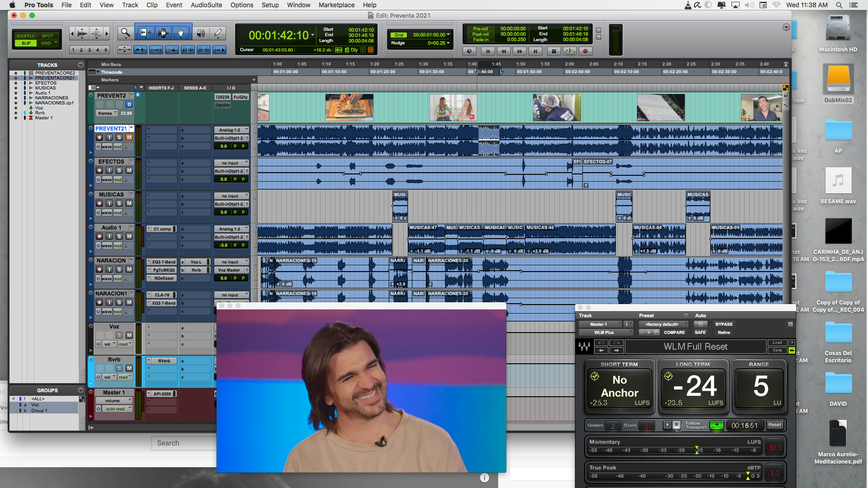868x488 pixels.
Task: Open Analog 1-2 input selector on PREVENT21
Action: tap(231, 130)
